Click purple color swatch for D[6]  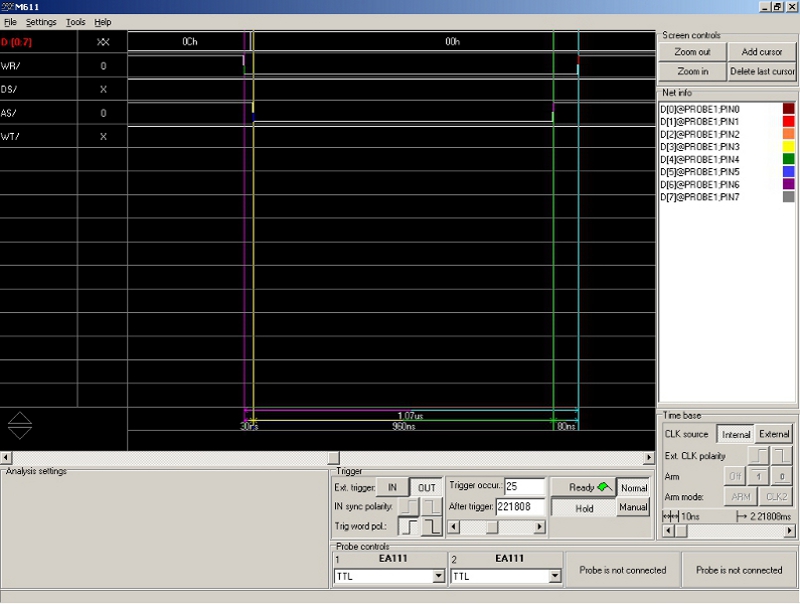click(788, 184)
